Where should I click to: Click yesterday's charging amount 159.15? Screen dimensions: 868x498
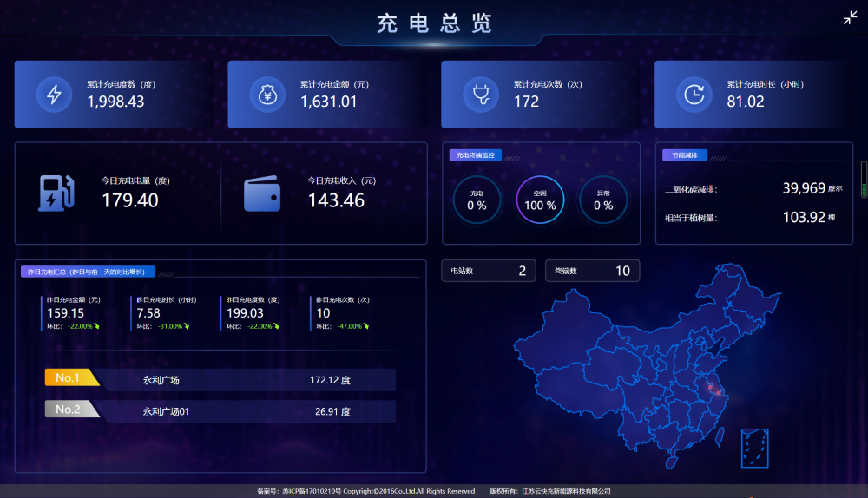tap(65, 313)
